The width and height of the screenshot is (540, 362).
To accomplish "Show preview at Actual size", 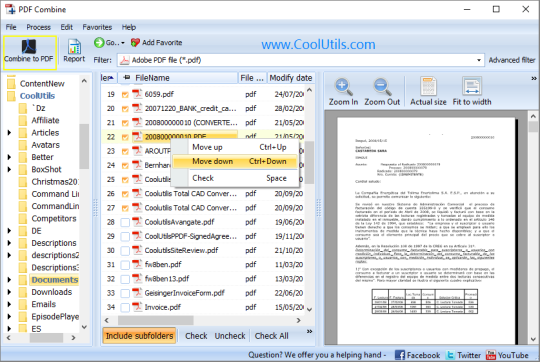I will (428, 92).
